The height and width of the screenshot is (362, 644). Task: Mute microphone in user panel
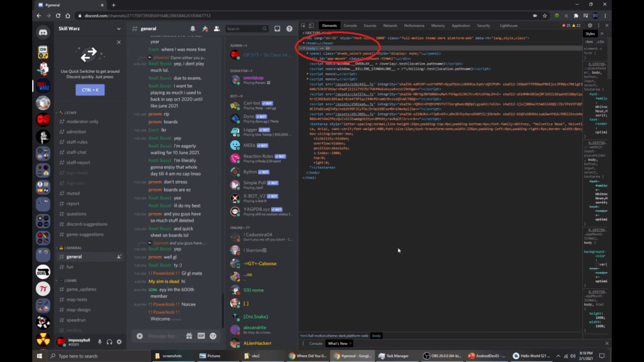point(100,341)
